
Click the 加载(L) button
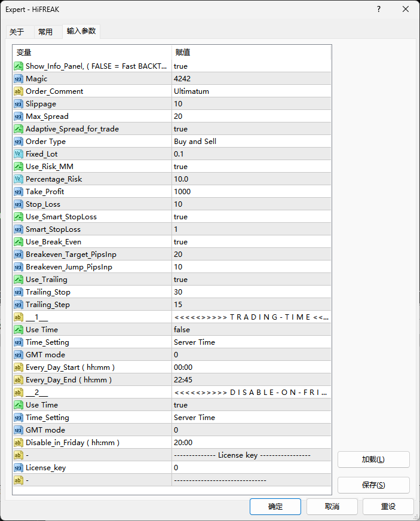pyautogui.click(x=373, y=459)
